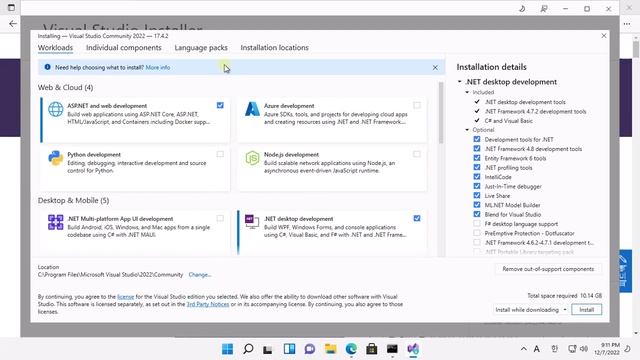Open Widgets from the taskbar

coord(289,349)
